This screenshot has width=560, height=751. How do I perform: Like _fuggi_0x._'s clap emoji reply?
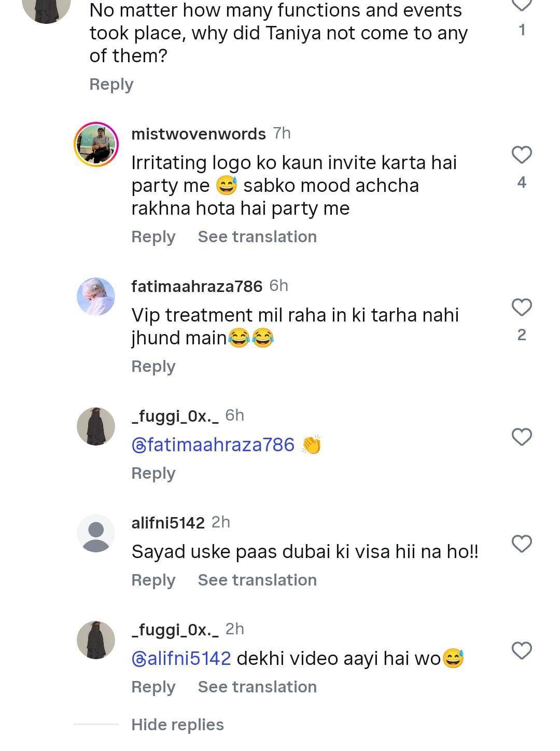pyautogui.click(x=522, y=437)
